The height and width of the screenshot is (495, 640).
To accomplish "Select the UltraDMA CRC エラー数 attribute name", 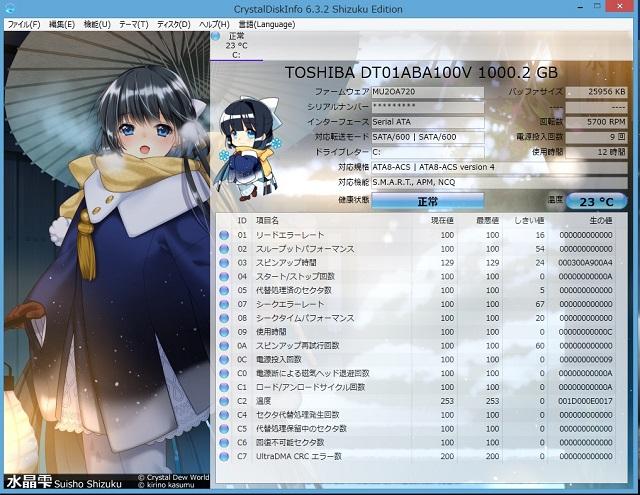I will pyautogui.click(x=299, y=457).
